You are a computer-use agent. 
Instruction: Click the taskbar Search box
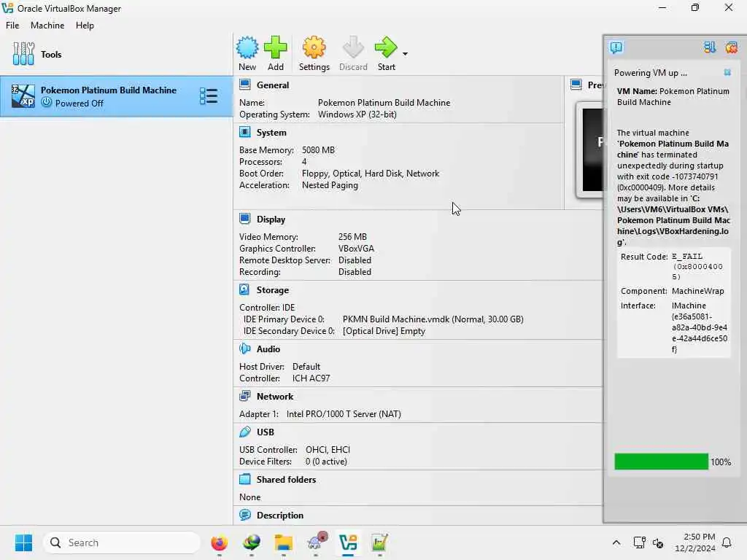pyautogui.click(x=122, y=542)
